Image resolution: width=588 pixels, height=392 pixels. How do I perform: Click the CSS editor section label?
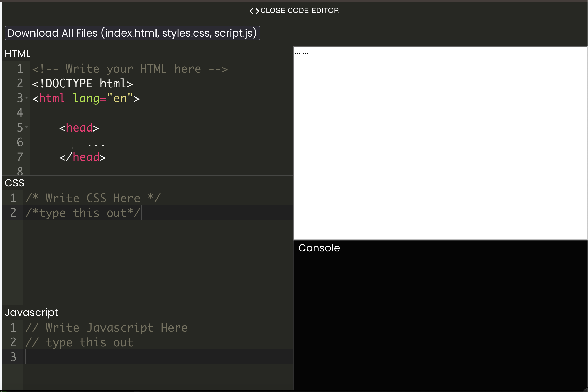coord(14,183)
